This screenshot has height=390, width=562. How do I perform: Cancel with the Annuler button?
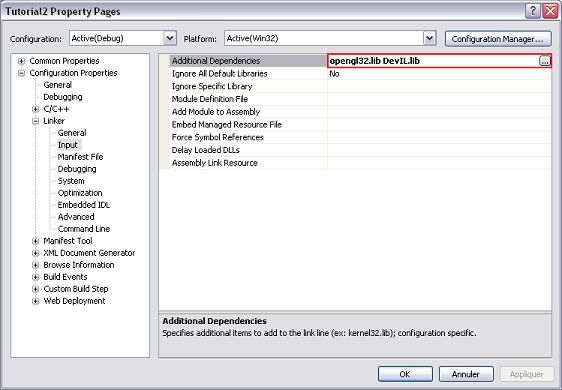[x=466, y=374]
